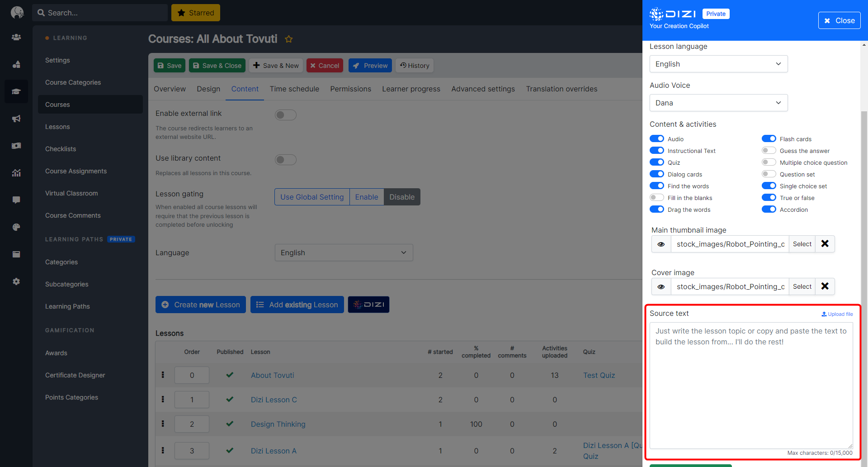This screenshot has width=868, height=467.
Task: Disable the Audio content toggle
Action: (657, 138)
